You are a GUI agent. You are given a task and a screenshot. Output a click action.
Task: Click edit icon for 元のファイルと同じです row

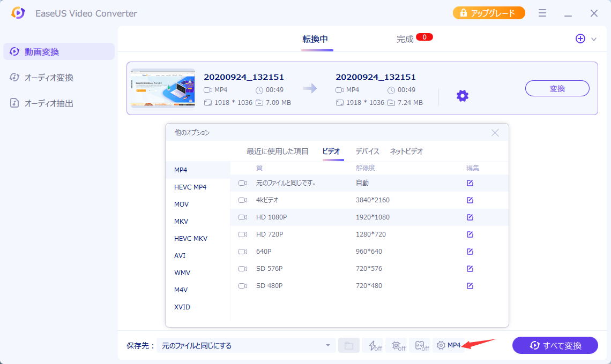point(470,183)
